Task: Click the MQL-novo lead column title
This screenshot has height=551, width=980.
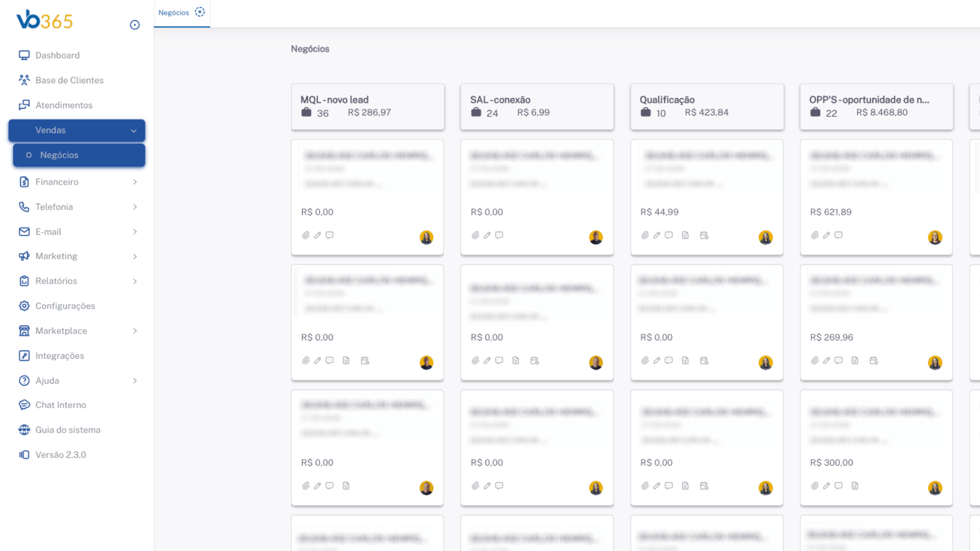Action: click(334, 99)
